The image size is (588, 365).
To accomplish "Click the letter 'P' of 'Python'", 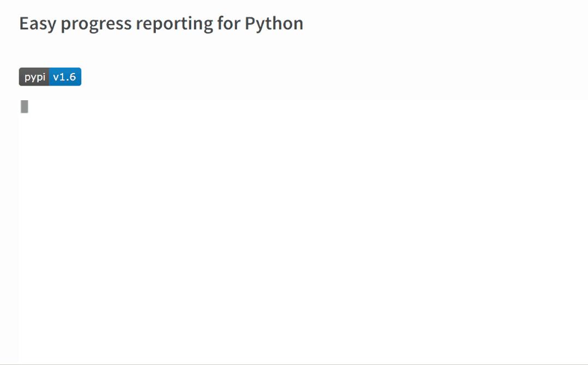I will (x=250, y=23).
